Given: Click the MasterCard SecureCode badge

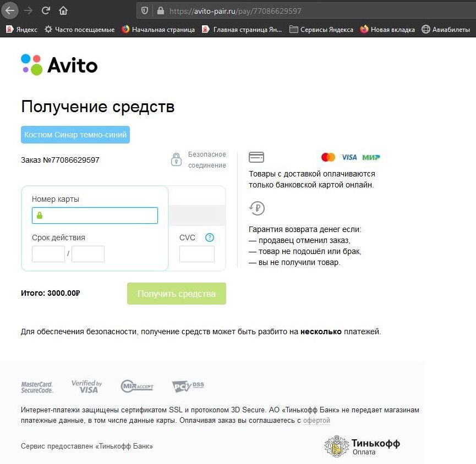Looking at the screenshot, I should point(37,387).
